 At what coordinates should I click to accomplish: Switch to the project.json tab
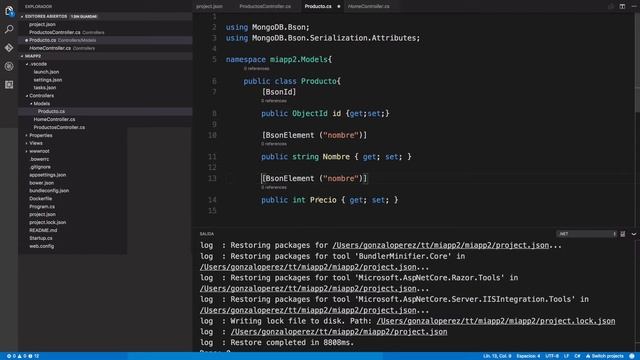pyautogui.click(x=209, y=6)
